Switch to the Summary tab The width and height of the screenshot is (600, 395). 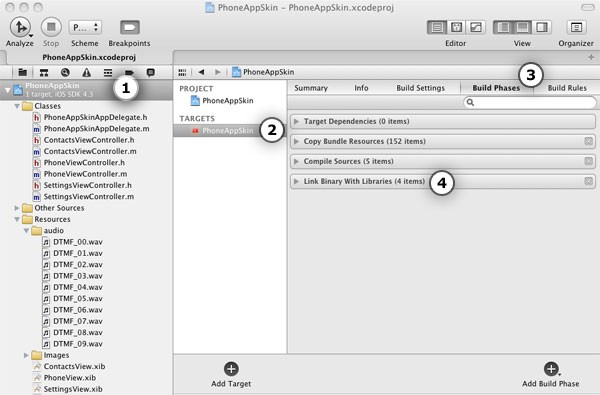[311, 88]
